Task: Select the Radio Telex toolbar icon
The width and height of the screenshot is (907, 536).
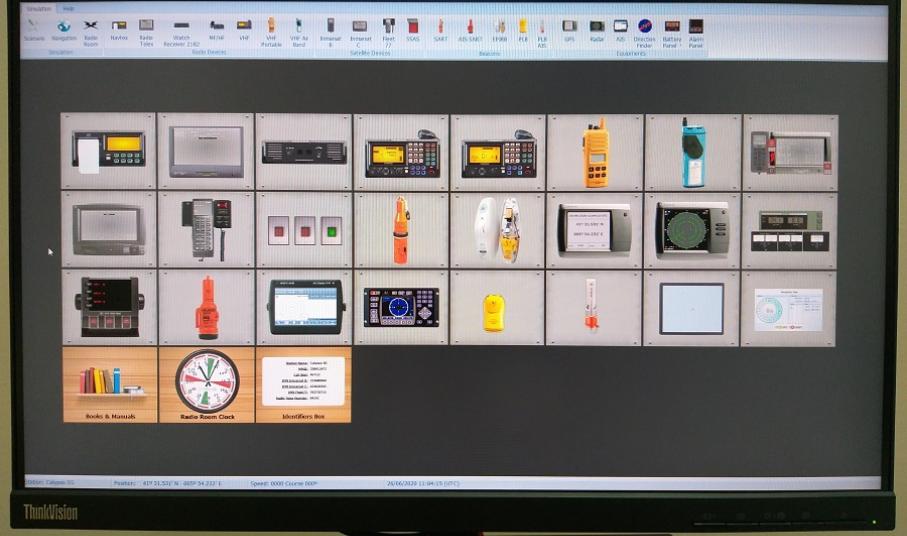Action: point(146,29)
